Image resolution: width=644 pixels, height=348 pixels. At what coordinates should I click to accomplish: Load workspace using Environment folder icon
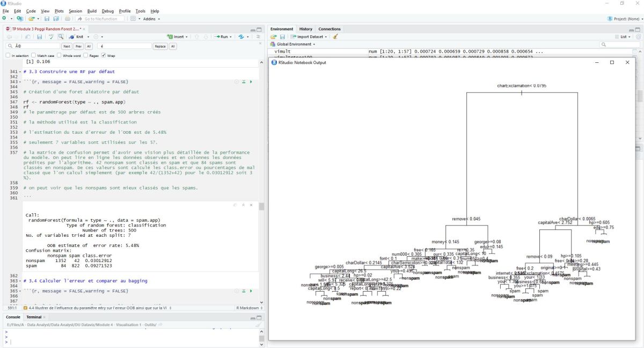point(273,37)
